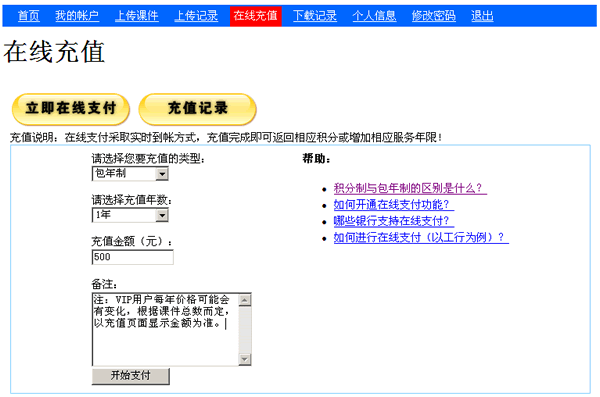Open 上传课件 in the navigation bar

click(x=137, y=16)
